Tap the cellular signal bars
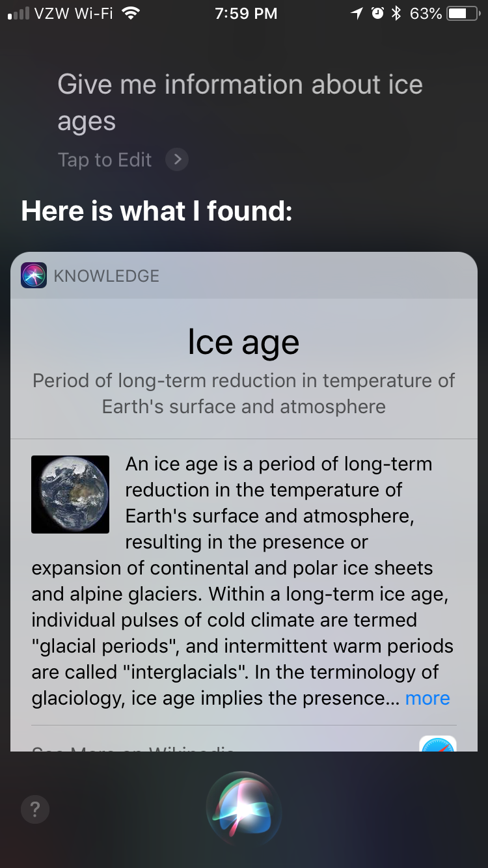 click(x=18, y=14)
